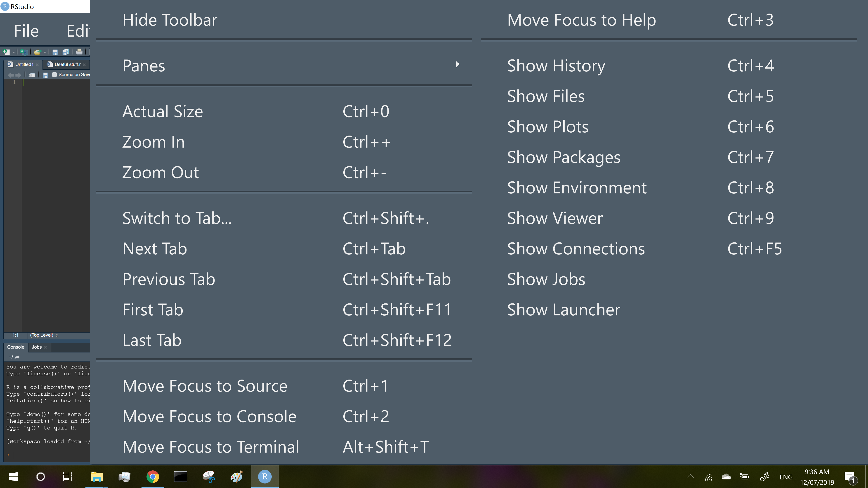Create a new R project from the toolbar

click(x=24, y=53)
